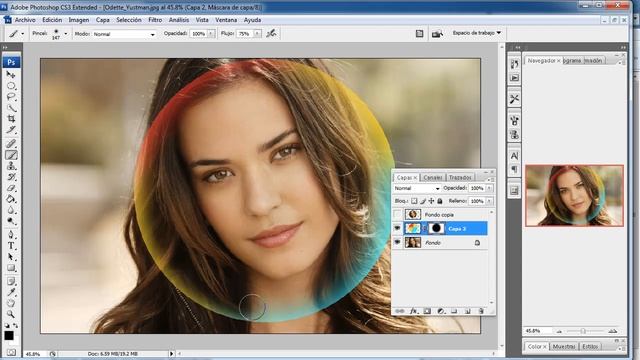Image resolution: width=640 pixels, height=360 pixels.
Task: Select the Crop tool
Action: [11, 119]
